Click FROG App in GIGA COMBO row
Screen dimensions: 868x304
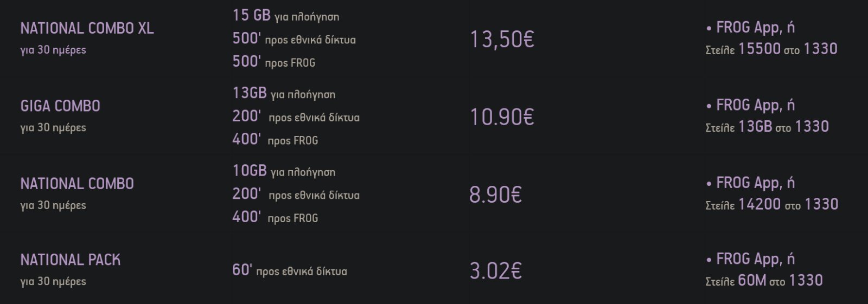749,105
